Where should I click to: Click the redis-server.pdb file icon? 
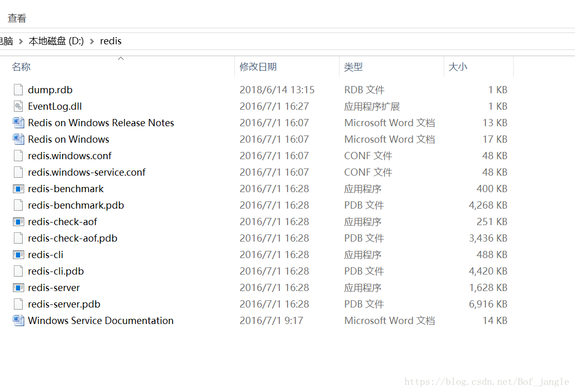[x=19, y=304]
